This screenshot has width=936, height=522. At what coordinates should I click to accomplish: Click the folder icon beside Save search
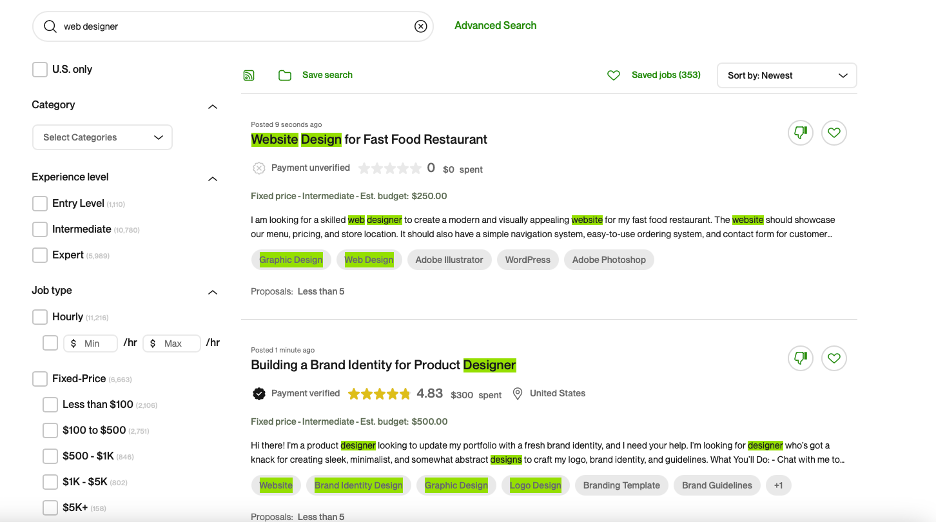[285, 76]
